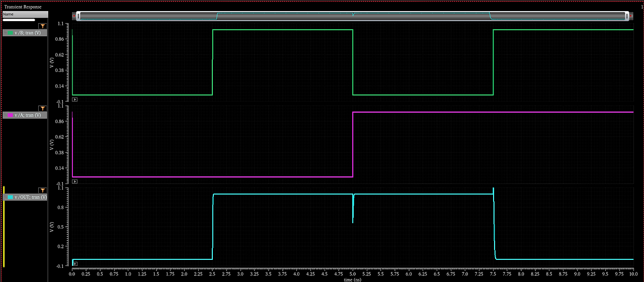Click the green color swatch of v /B

tap(10, 33)
